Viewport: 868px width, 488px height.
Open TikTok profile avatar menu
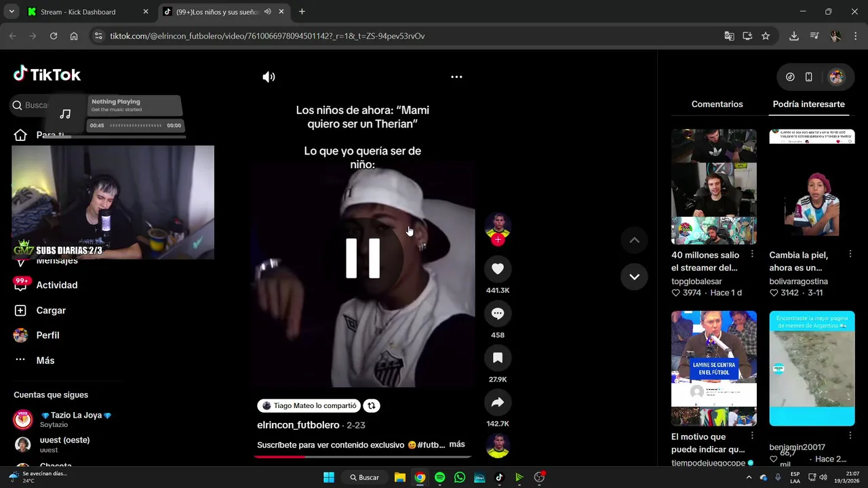837,77
